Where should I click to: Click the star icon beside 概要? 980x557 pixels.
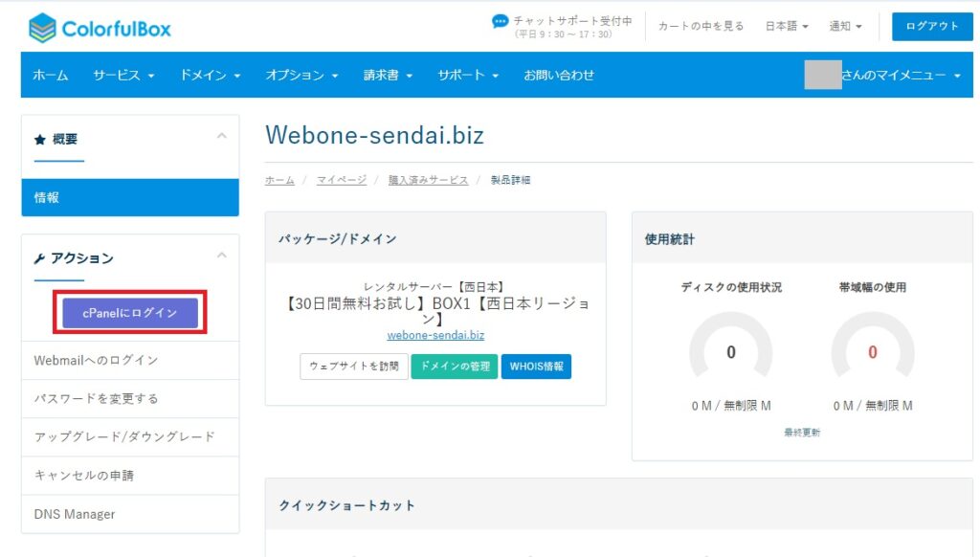[x=40, y=140]
